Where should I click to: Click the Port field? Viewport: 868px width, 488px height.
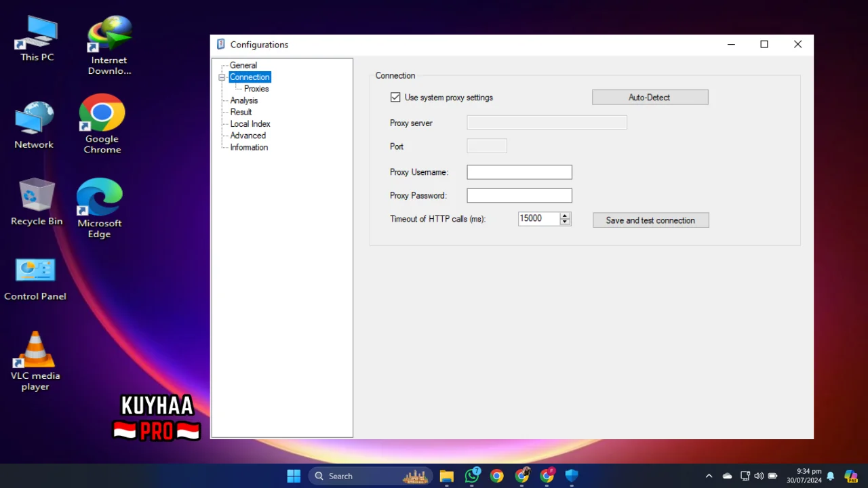487,146
